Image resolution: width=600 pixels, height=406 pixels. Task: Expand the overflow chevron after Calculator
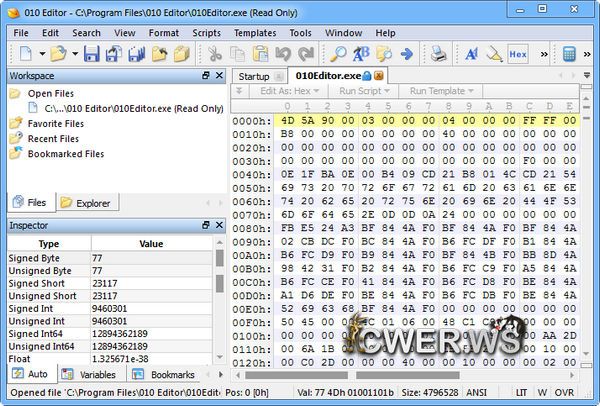pos(587,54)
